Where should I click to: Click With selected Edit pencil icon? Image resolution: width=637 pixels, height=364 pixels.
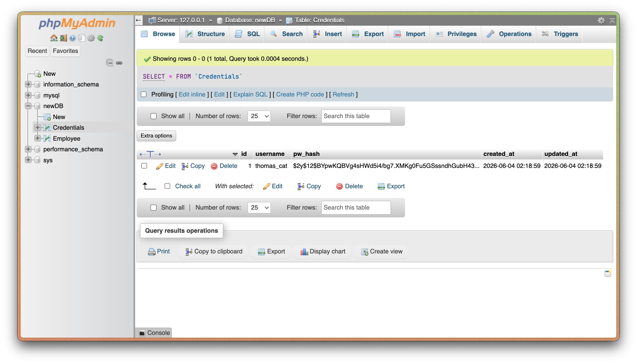tap(266, 186)
